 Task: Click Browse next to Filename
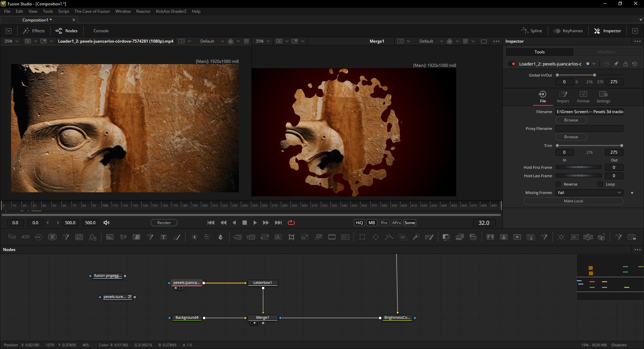click(571, 120)
